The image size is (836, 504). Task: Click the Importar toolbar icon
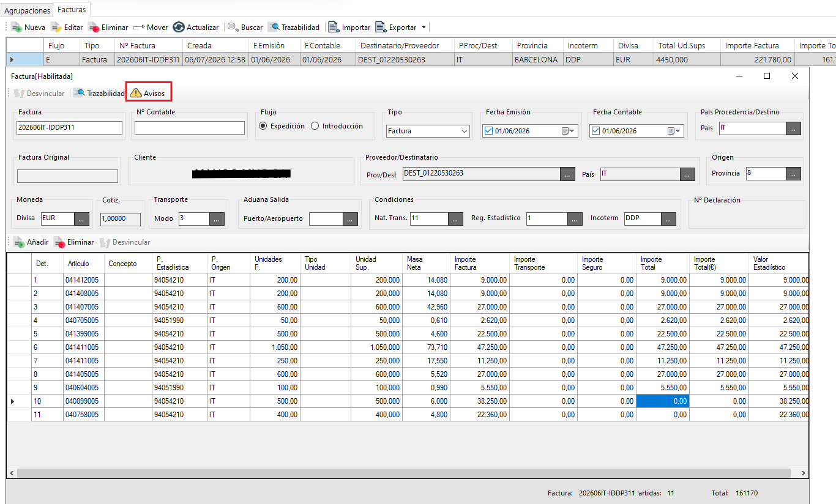click(x=334, y=28)
